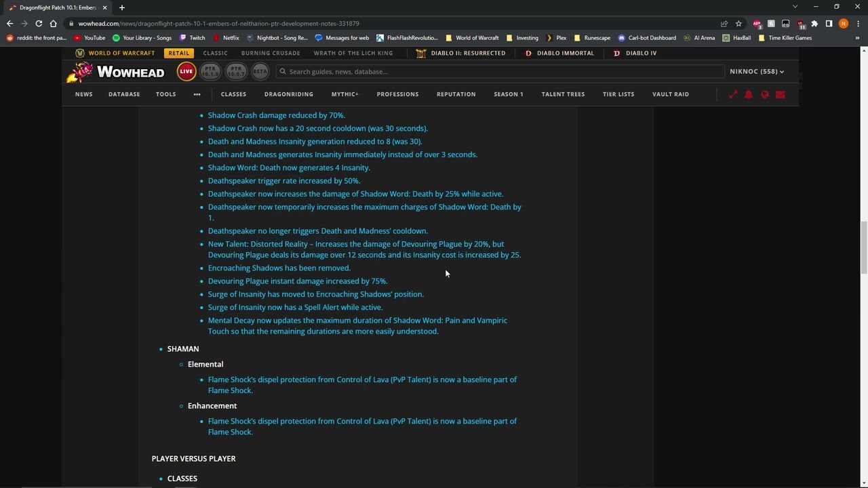Screen dimensions: 868x488
Task: Switch to PTR 10.0.7 badge
Action: click(x=236, y=71)
